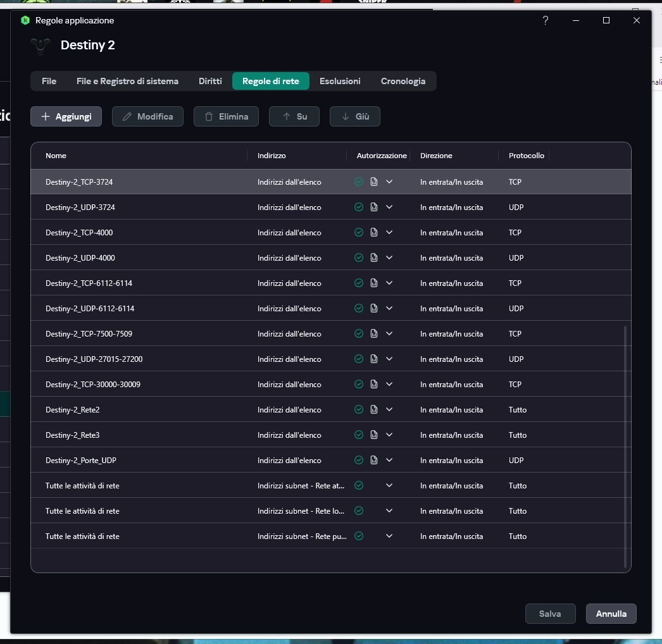Expand authorization dropdown for Destiny-2_TCP-4000
The width and height of the screenshot is (662, 644).
389,232
